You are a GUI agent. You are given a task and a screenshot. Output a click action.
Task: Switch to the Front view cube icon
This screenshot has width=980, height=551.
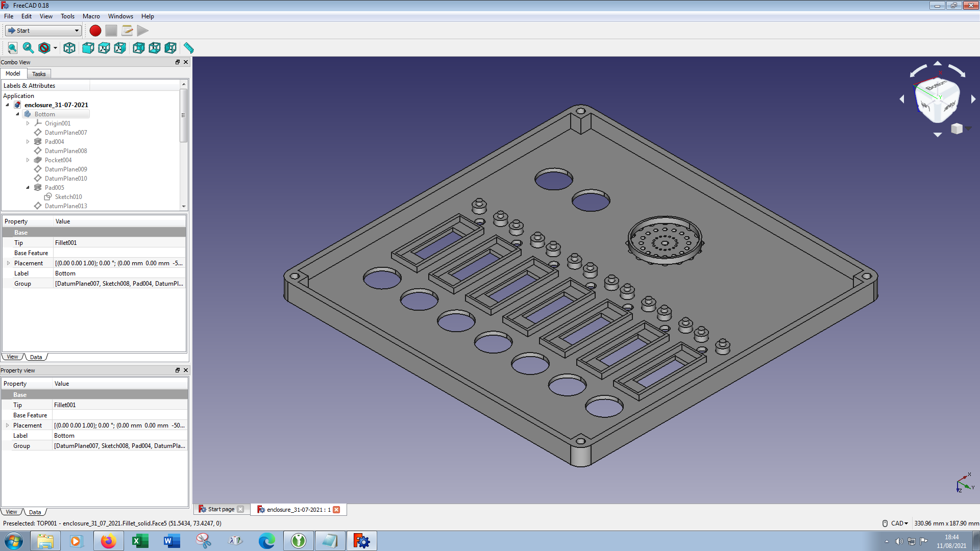click(88, 48)
